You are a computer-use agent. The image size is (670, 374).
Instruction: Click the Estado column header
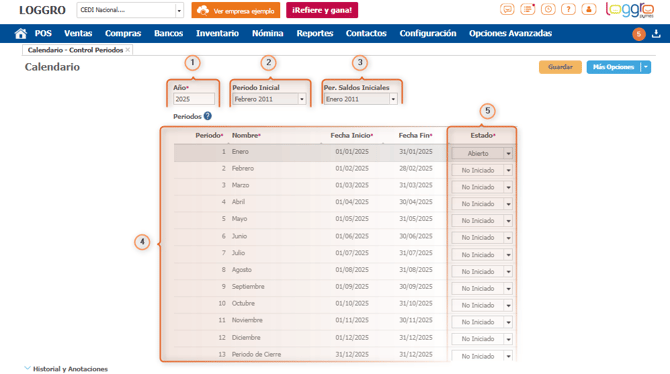pos(483,135)
